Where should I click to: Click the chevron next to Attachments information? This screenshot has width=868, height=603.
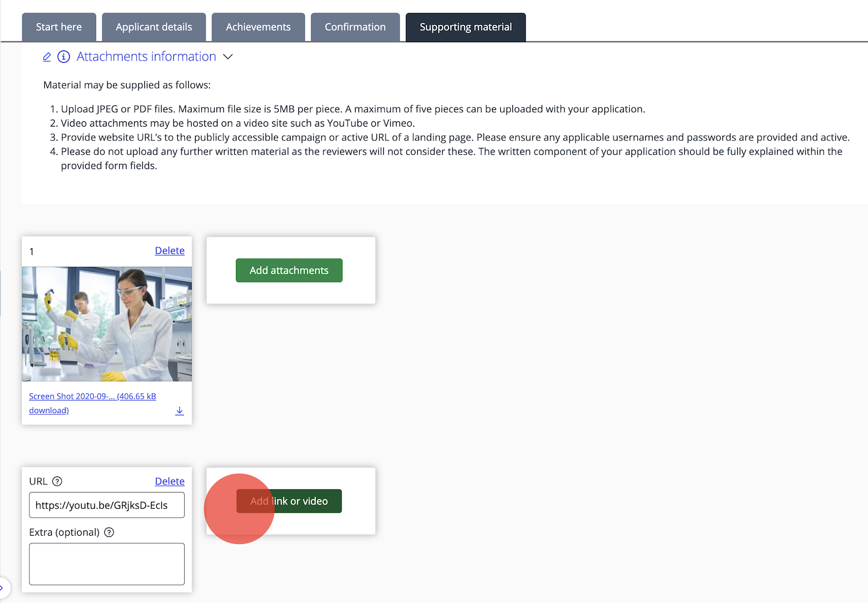pyautogui.click(x=228, y=56)
